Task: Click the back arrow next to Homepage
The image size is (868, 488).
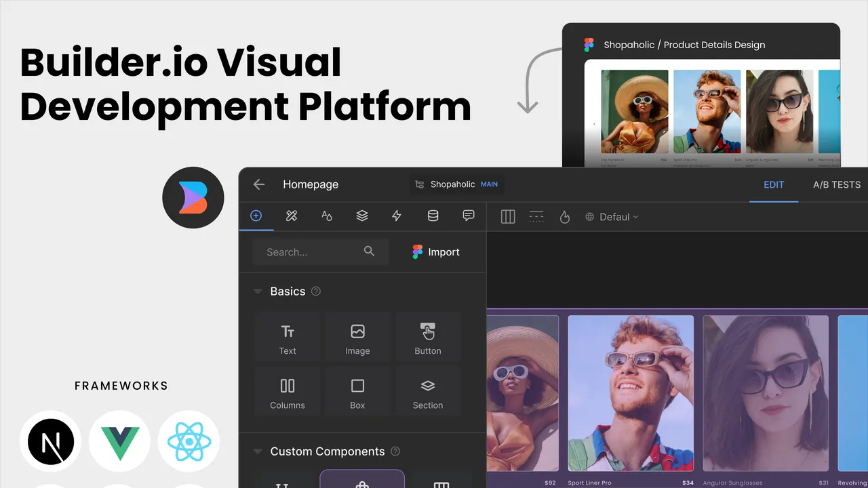Action: [258, 184]
